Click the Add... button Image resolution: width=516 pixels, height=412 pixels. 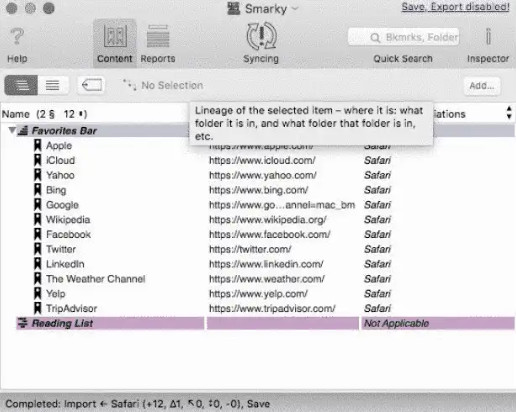point(482,86)
